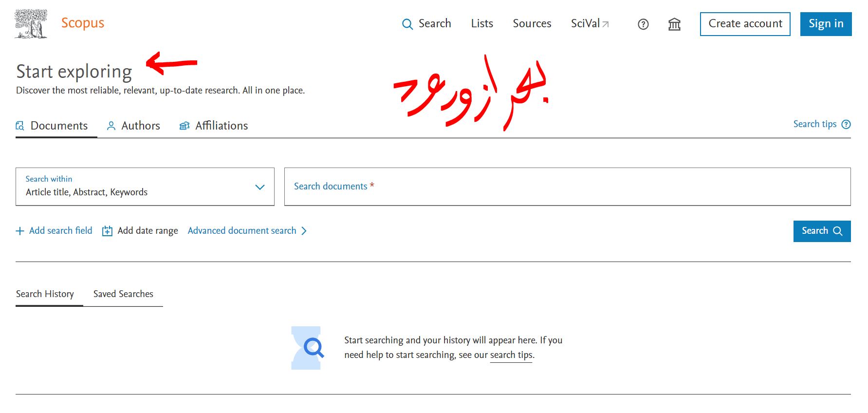This screenshot has width=868, height=413.
Task: Click the Documents tab icon
Action: [20, 126]
